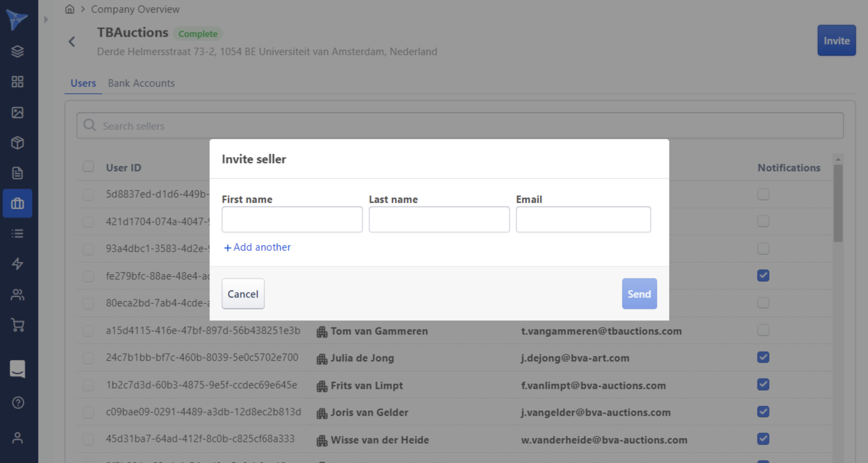This screenshot has height=463, width=868.
Task: Click the package box icon
Action: click(x=17, y=142)
